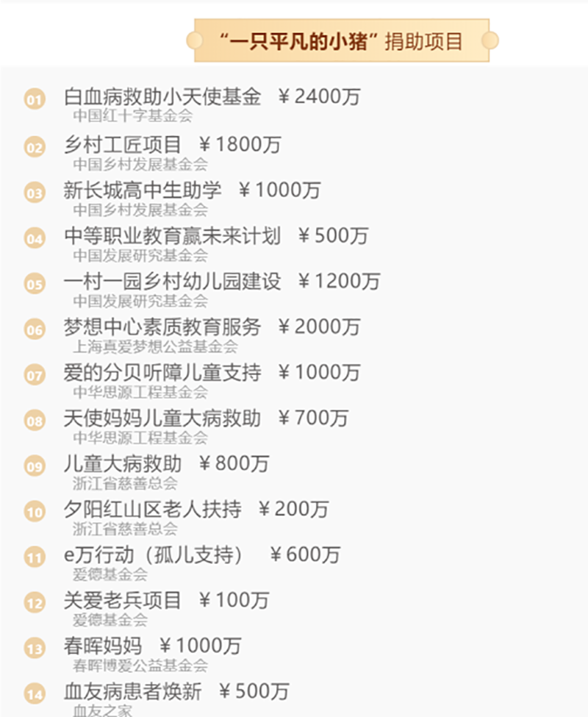Viewport: 588px width, 717px height.
Task: Click the 09 number badge
Action: point(35,466)
